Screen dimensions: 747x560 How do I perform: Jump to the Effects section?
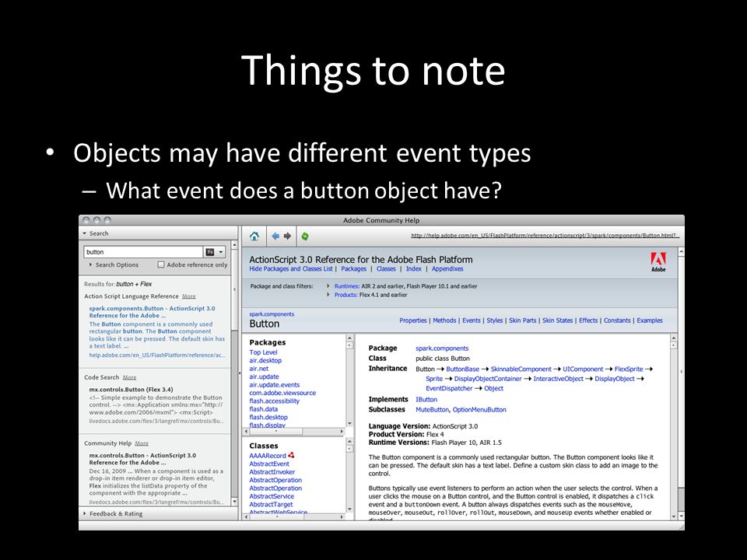pyautogui.click(x=588, y=320)
